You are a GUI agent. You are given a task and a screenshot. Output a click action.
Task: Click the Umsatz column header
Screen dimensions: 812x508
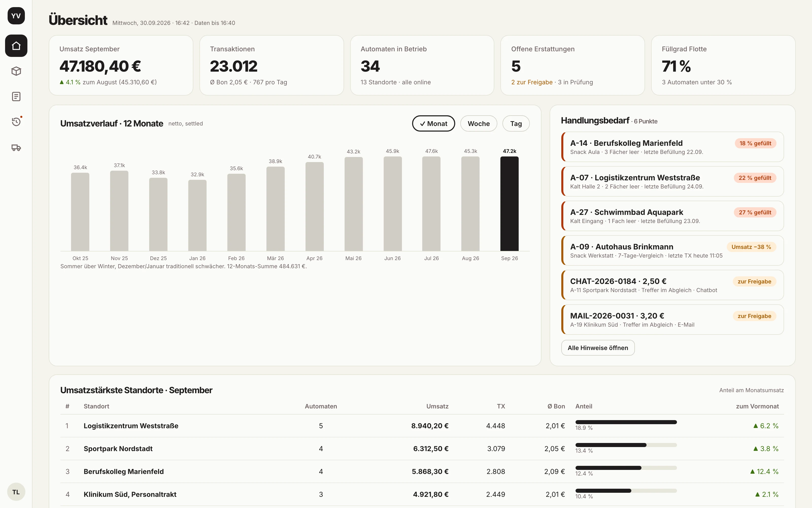pos(437,406)
